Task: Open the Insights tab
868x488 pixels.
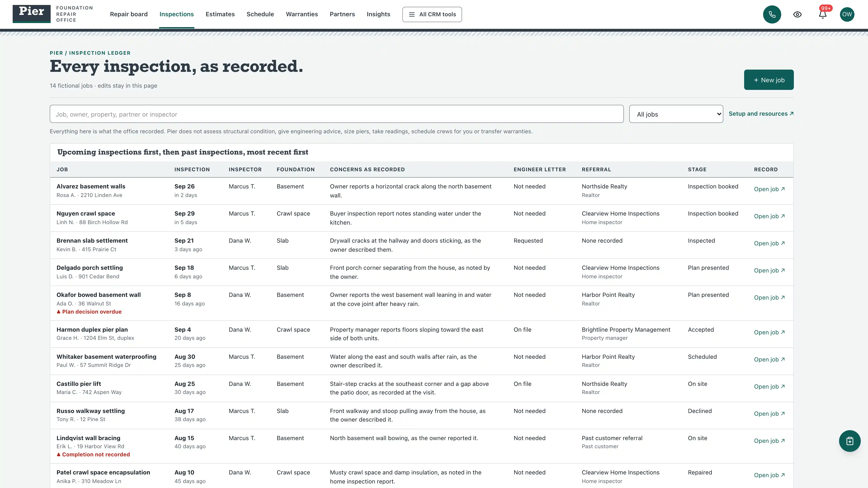Action: coord(378,14)
